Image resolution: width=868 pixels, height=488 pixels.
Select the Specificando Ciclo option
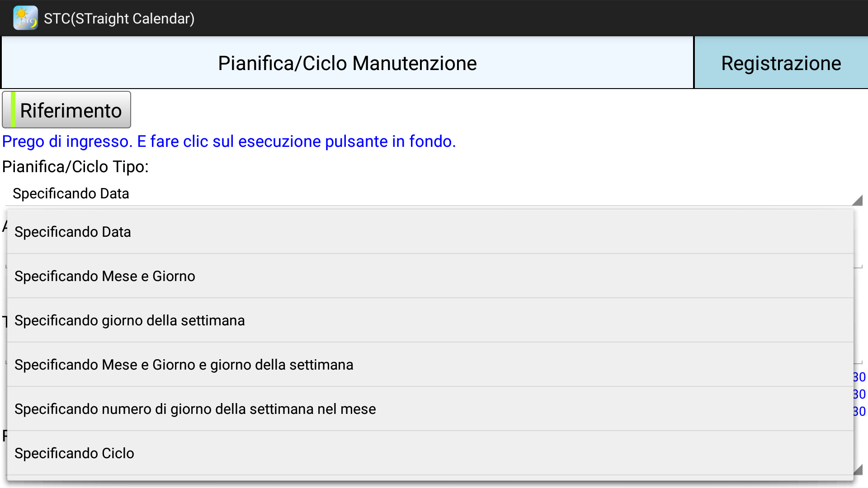click(x=74, y=453)
